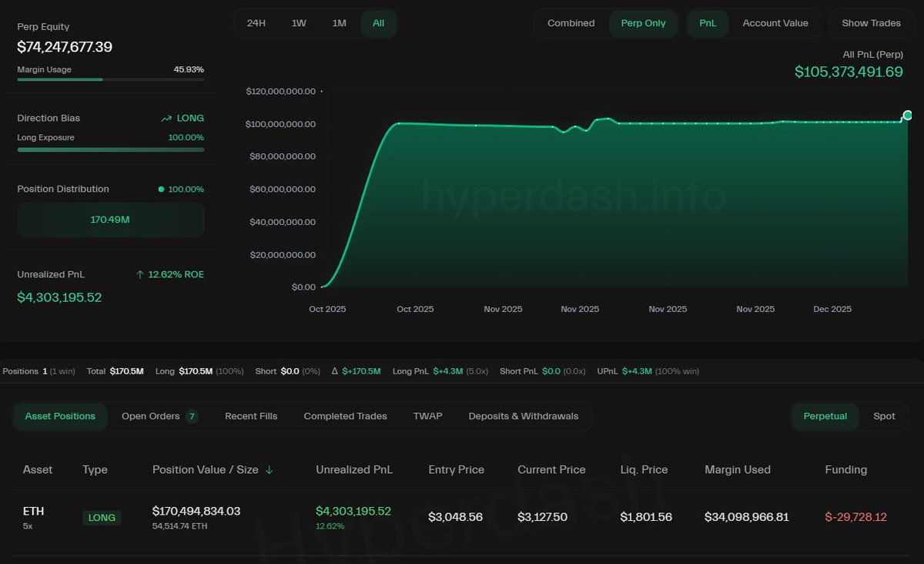Click the 5x leverage label under ETH
This screenshot has height=564, width=924.
(x=28, y=526)
